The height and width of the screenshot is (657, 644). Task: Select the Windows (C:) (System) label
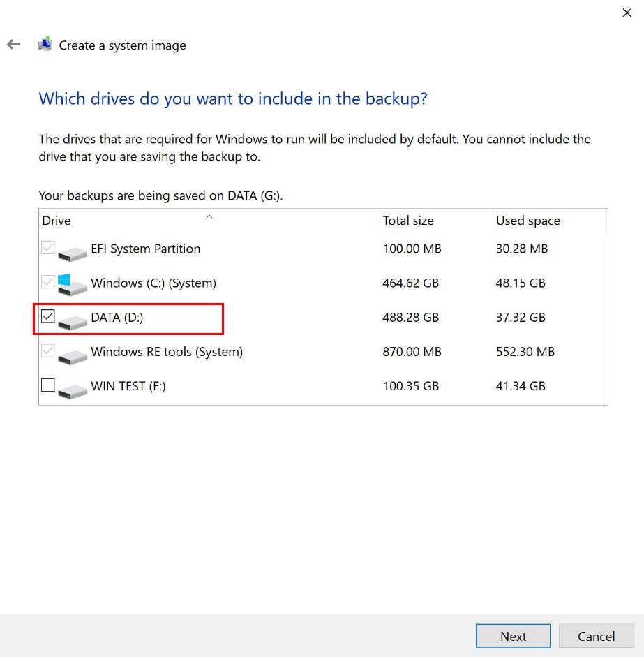[x=153, y=283]
